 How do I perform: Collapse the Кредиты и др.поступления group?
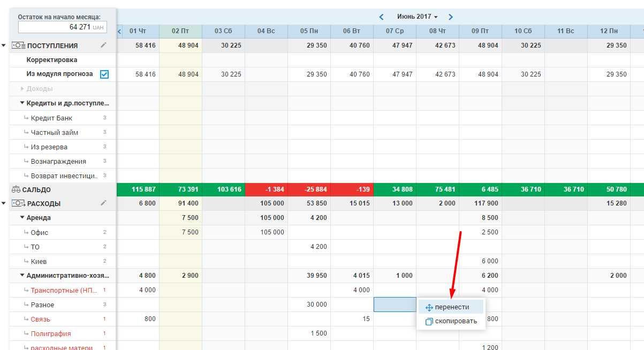point(22,103)
